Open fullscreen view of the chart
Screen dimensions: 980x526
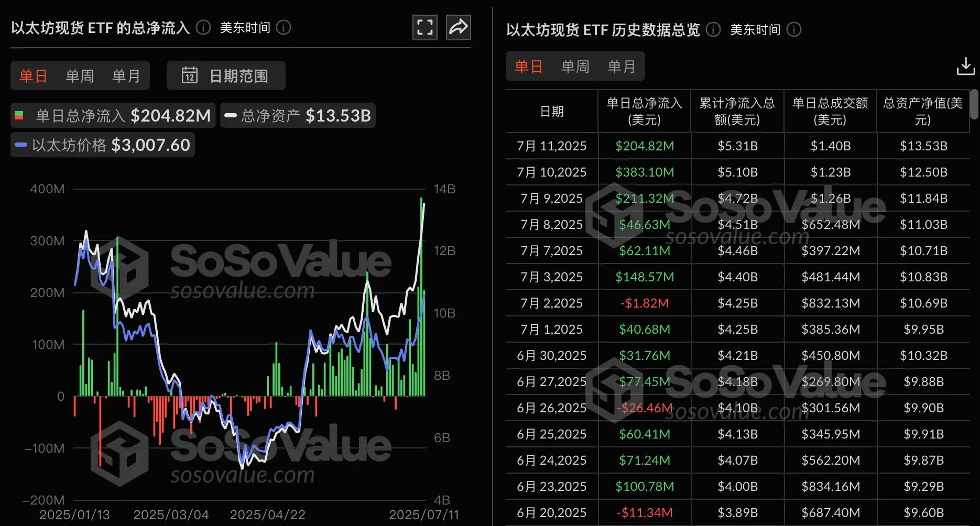(x=425, y=27)
